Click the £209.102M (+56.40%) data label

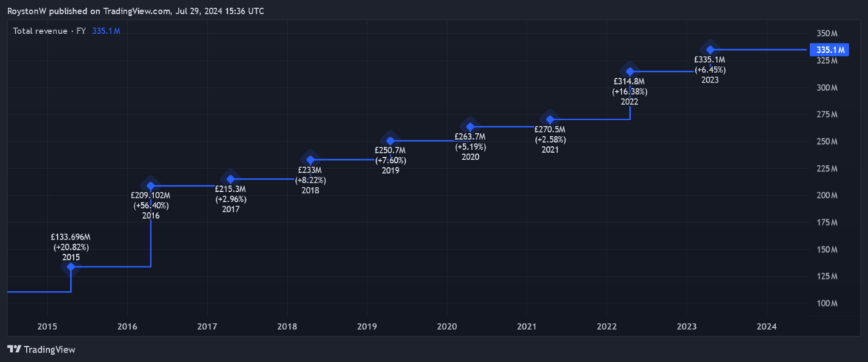(150, 201)
